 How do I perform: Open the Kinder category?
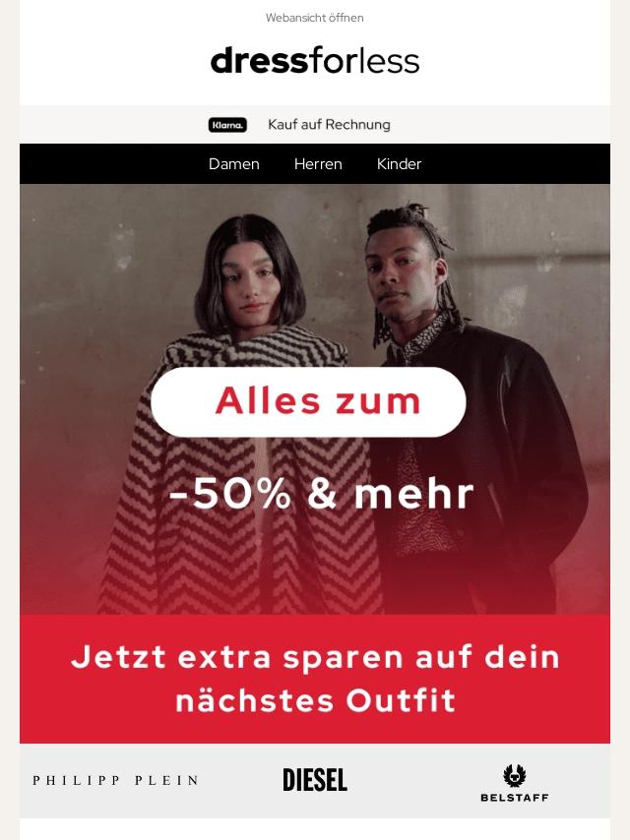[399, 164]
